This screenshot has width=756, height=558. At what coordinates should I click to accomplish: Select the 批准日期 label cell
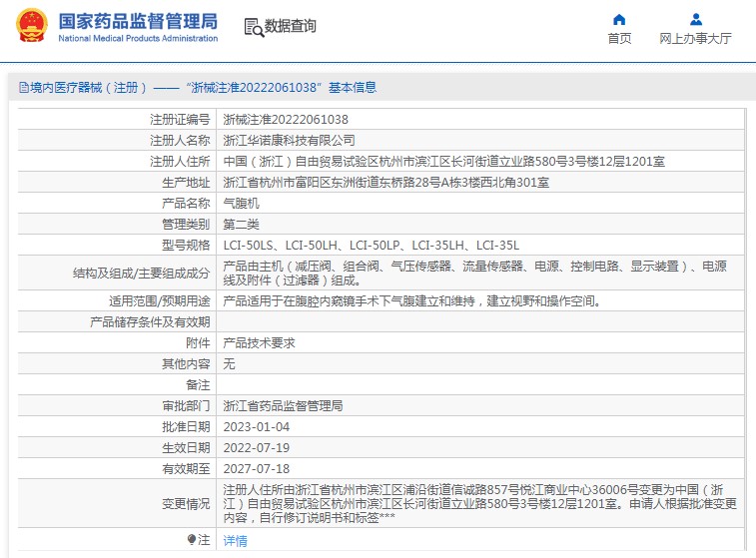click(x=186, y=427)
